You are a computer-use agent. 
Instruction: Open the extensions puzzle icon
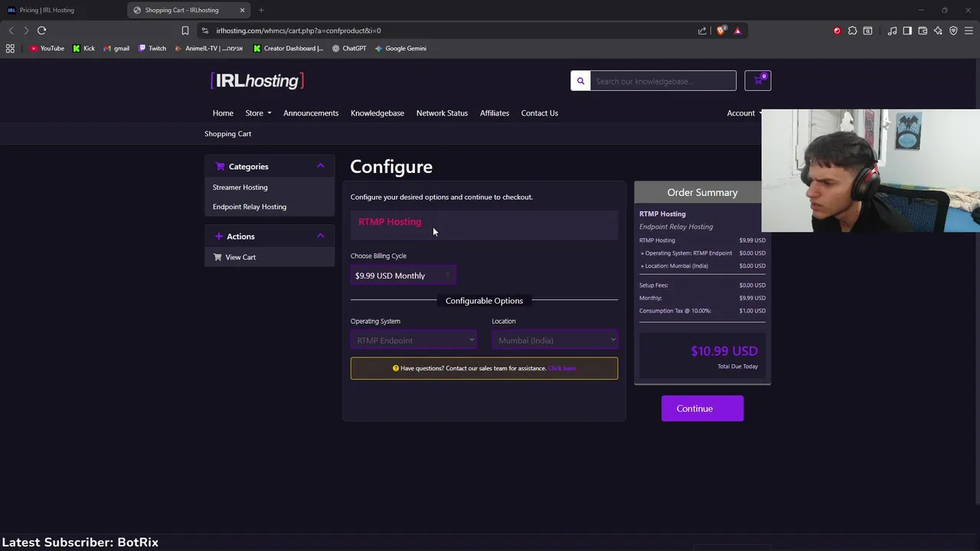[852, 31]
